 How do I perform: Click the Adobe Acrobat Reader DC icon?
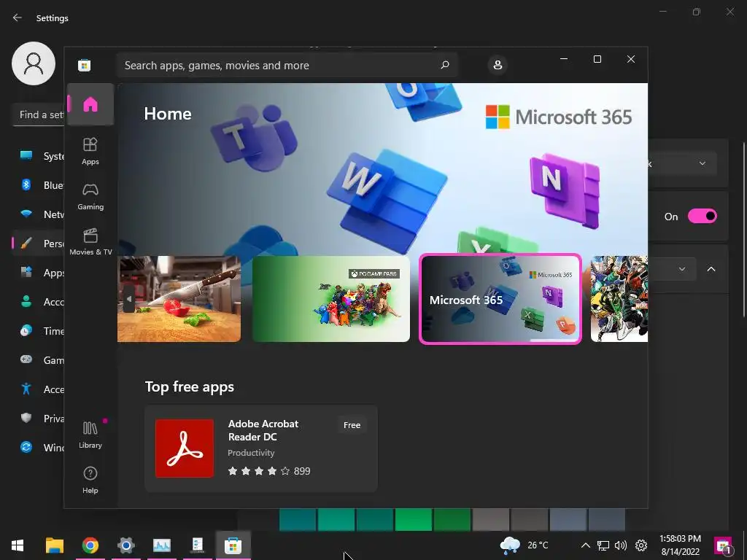185,448
